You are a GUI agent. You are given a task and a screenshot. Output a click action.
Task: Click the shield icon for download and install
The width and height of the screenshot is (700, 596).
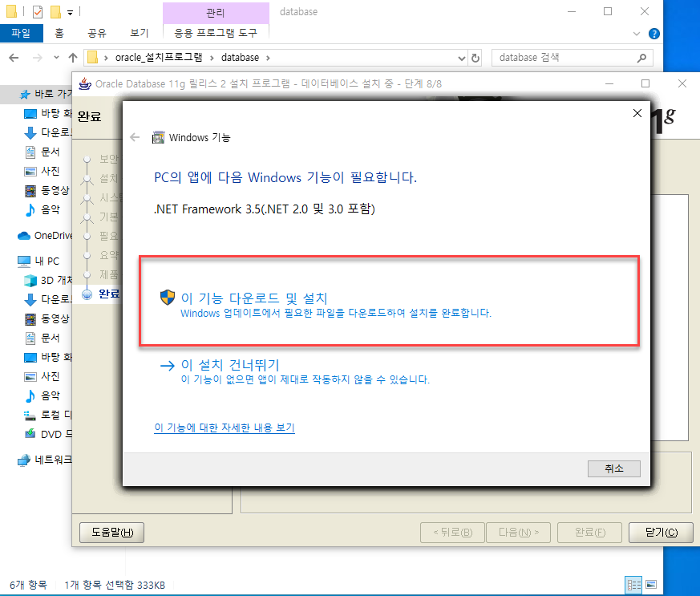tap(168, 297)
